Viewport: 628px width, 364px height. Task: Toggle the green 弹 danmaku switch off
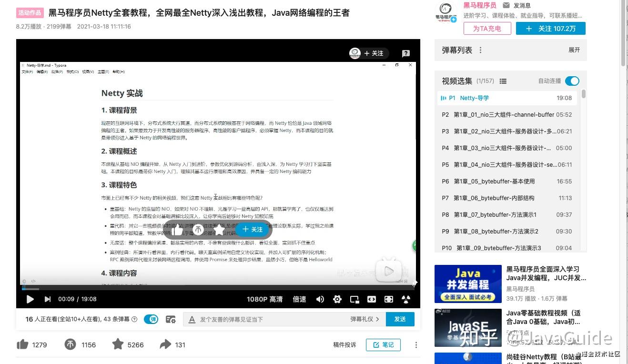pos(151,319)
